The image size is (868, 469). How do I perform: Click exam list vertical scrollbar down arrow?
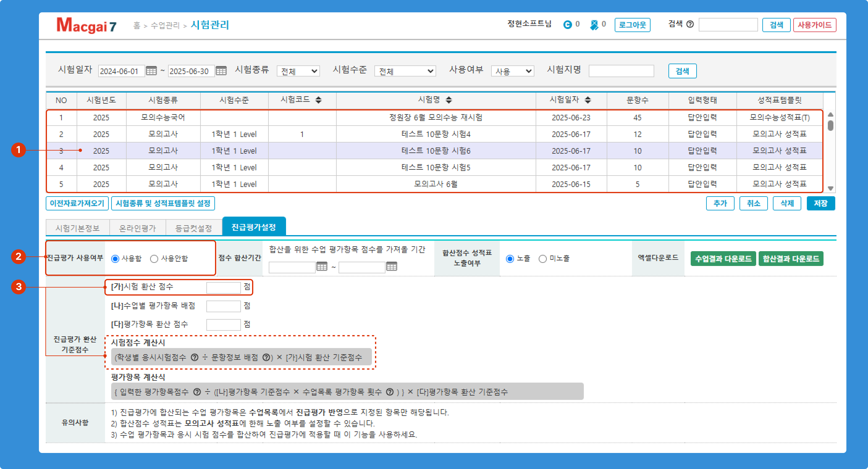(x=830, y=188)
